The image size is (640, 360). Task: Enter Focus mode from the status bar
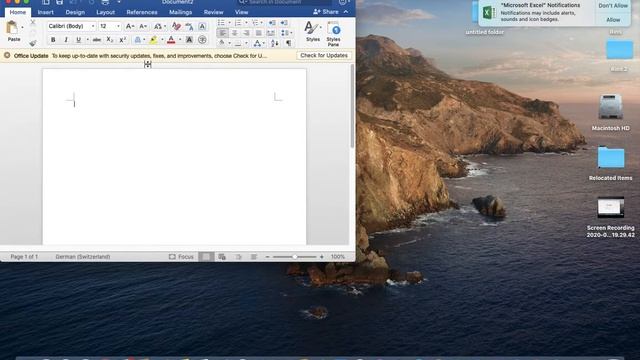[x=181, y=257]
